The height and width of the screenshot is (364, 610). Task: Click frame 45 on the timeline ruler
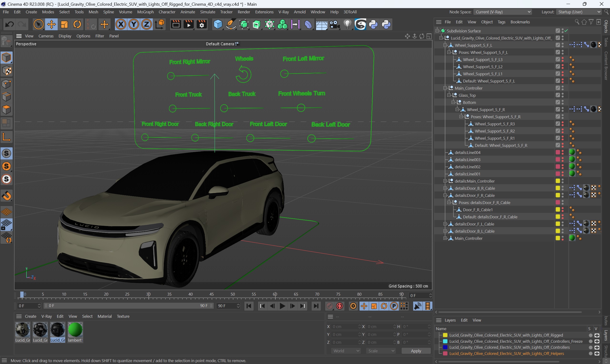211,294
